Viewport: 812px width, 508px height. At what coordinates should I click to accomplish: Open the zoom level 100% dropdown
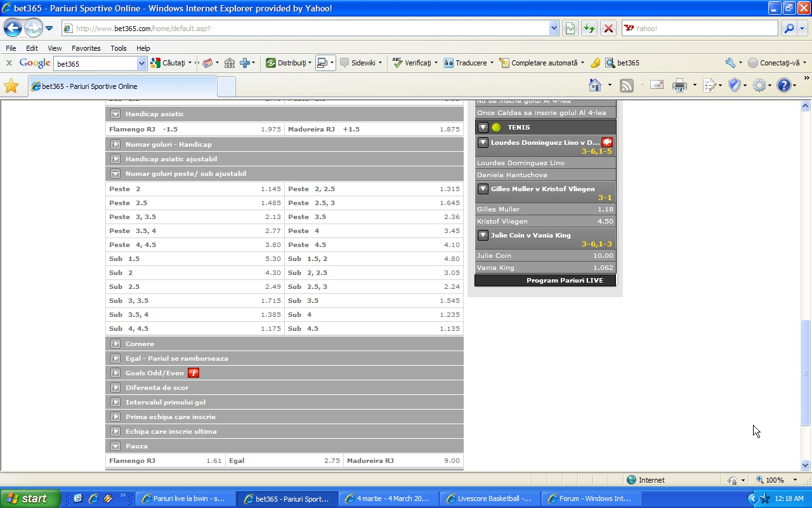[795, 480]
